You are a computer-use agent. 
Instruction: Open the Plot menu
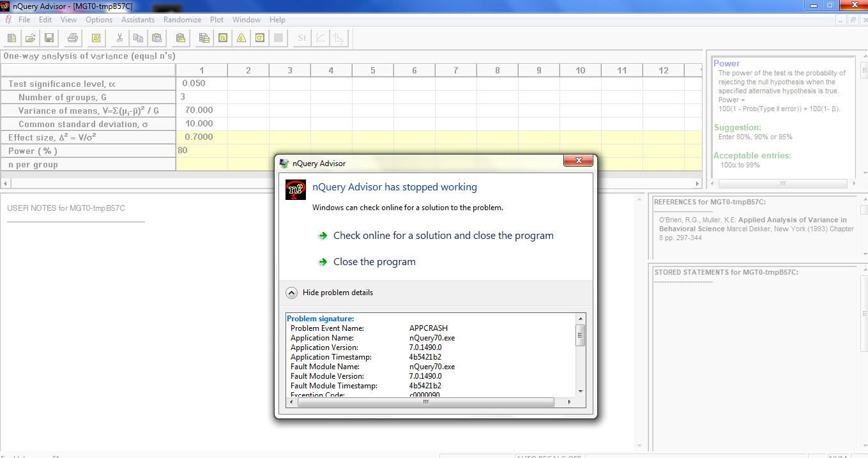[217, 20]
